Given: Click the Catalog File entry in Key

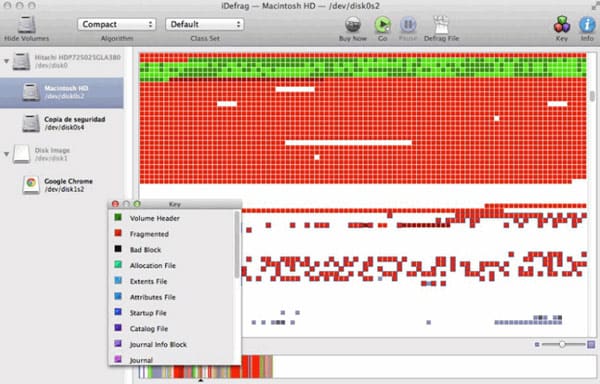Looking at the screenshot, I should pos(149,329).
